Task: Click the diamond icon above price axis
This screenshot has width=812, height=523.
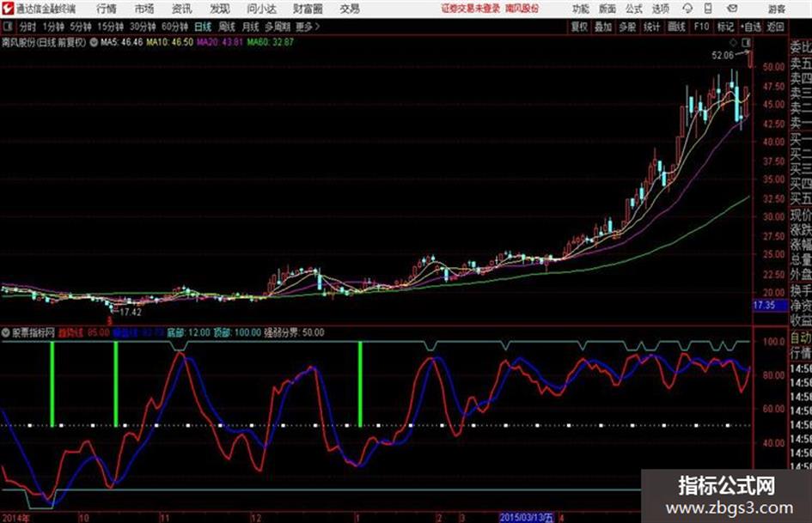Action: 733,42
